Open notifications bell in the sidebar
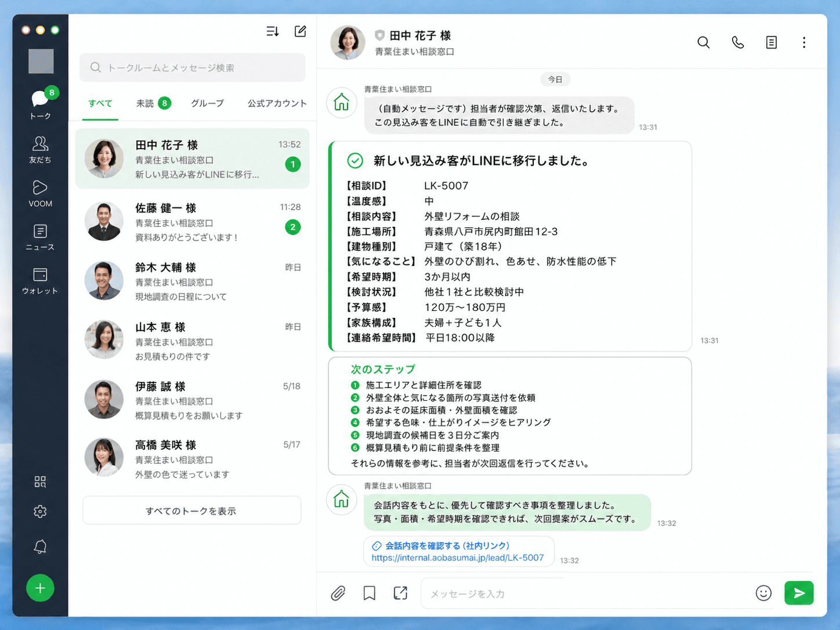The height and width of the screenshot is (630, 840). 40,546
